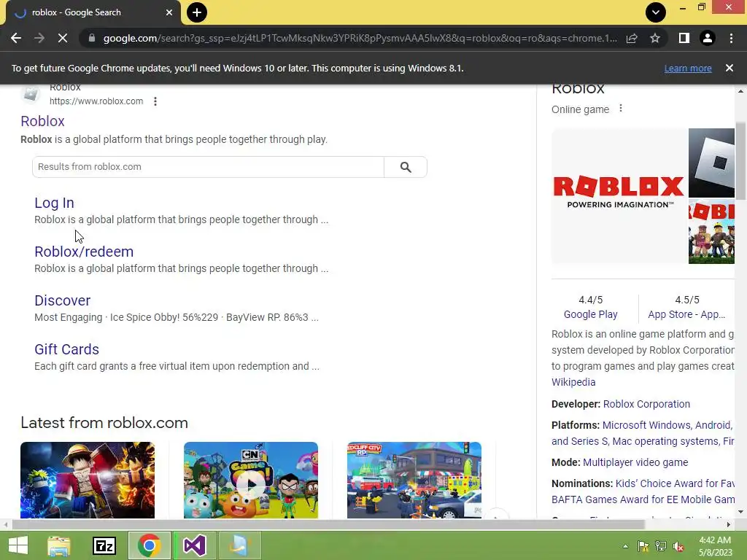The height and width of the screenshot is (560, 747).
Task: Open the BAFTA Games Award nomination link
Action: [x=643, y=499]
